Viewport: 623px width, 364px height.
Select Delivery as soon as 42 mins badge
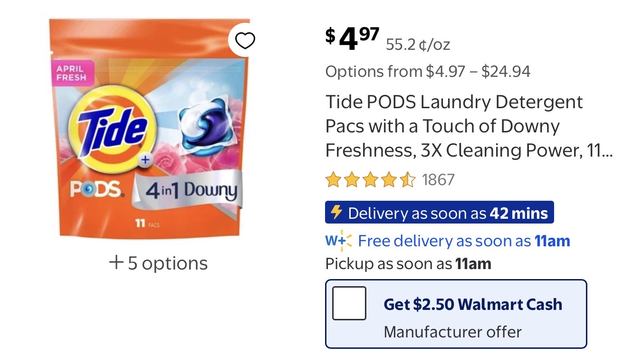point(440,213)
